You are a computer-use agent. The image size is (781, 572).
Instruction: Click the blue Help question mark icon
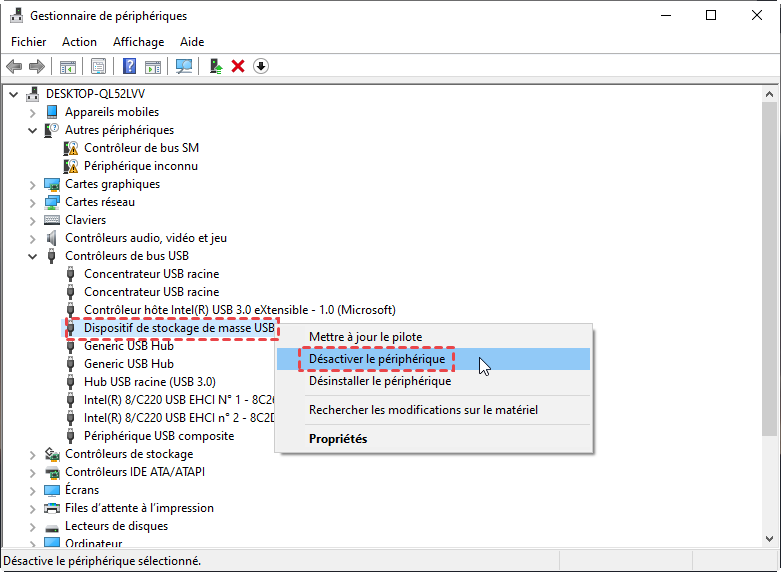[x=129, y=66]
